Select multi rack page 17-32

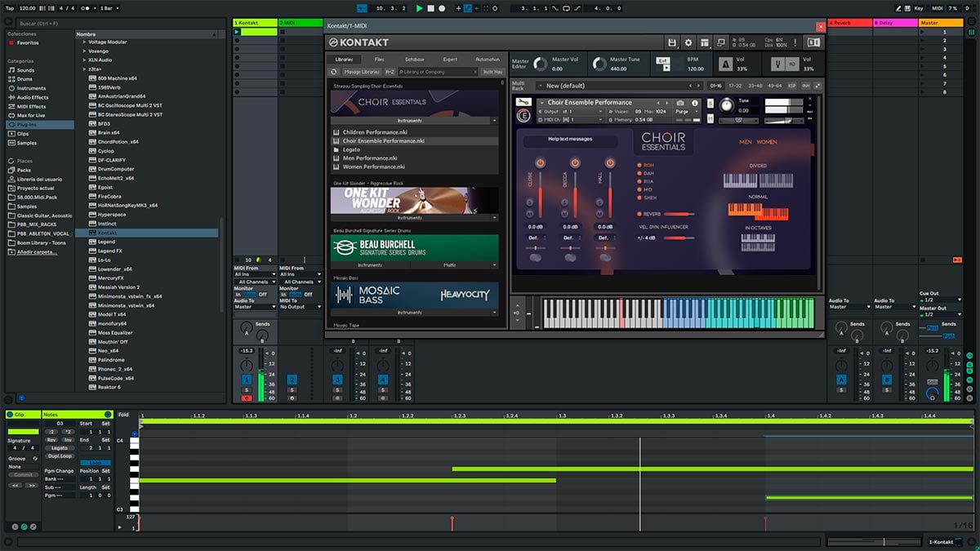click(x=735, y=86)
